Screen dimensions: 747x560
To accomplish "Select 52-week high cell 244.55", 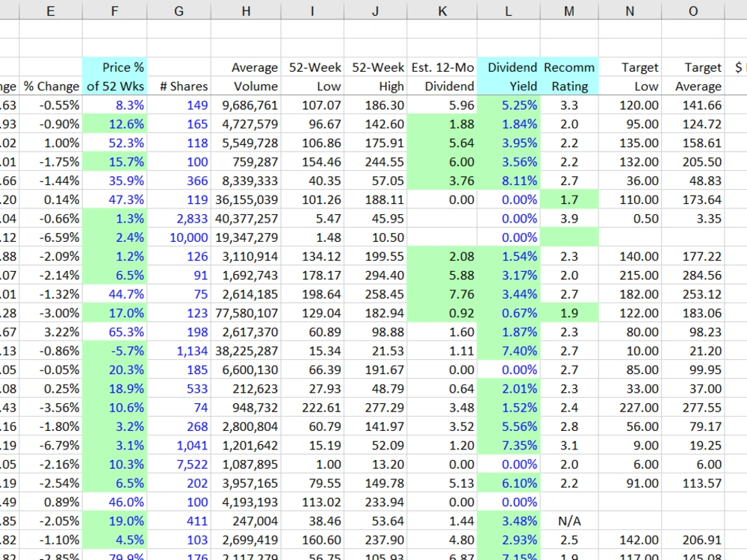I will (376, 162).
